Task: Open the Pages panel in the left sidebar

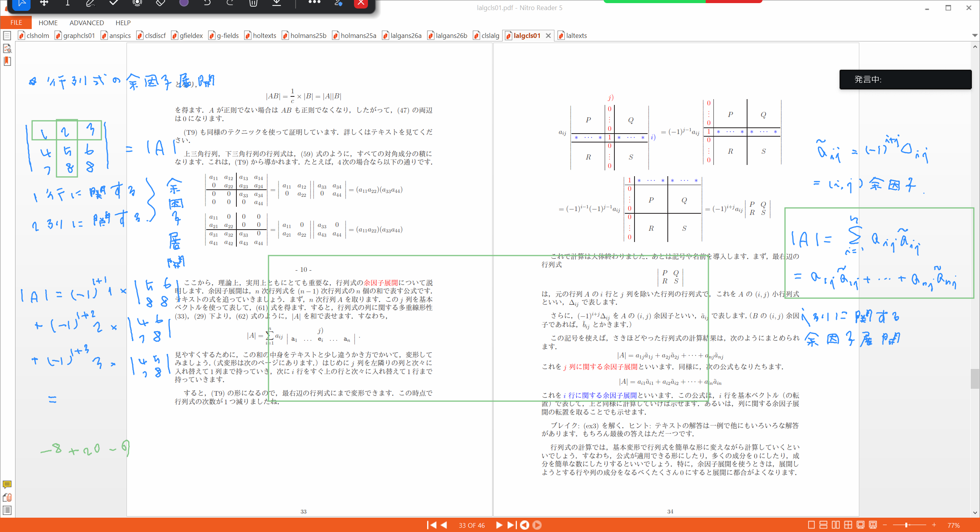Action: pyautogui.click(x=7, y=36)
